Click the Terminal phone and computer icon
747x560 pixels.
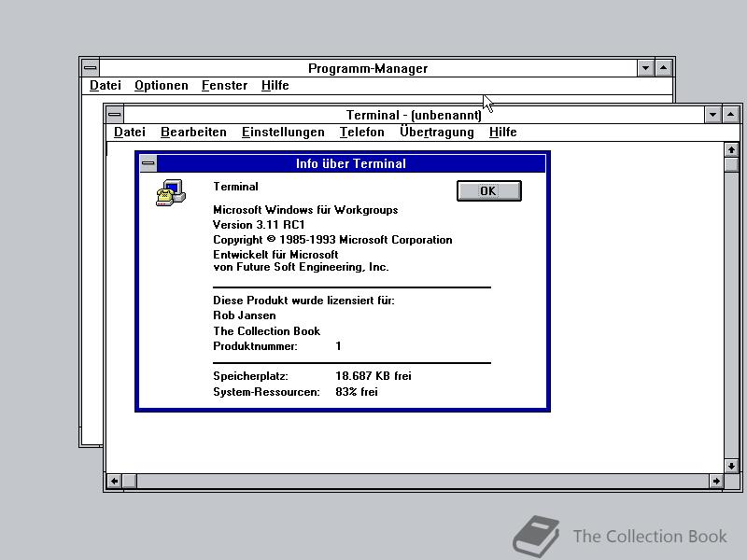point(171,193)
